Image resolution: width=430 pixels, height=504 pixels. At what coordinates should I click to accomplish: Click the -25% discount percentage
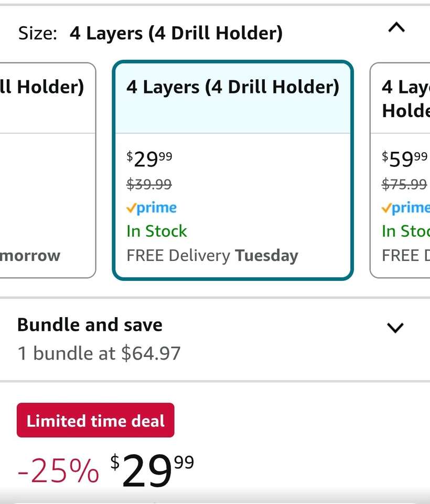[x=58, y=470]
